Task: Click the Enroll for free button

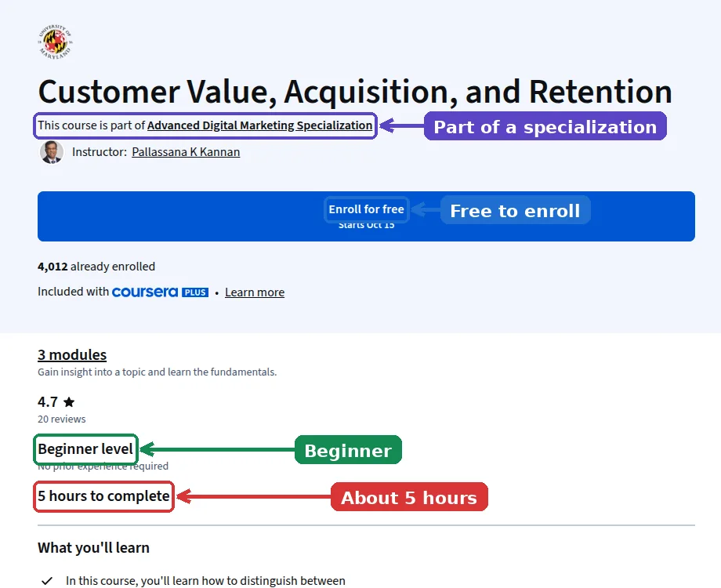Action: [366, 216]
